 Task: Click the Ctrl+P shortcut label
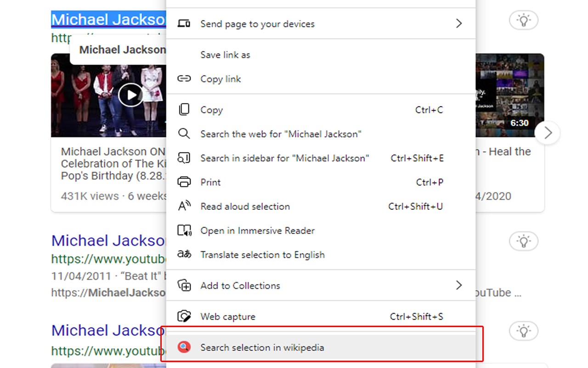[430, 182]
